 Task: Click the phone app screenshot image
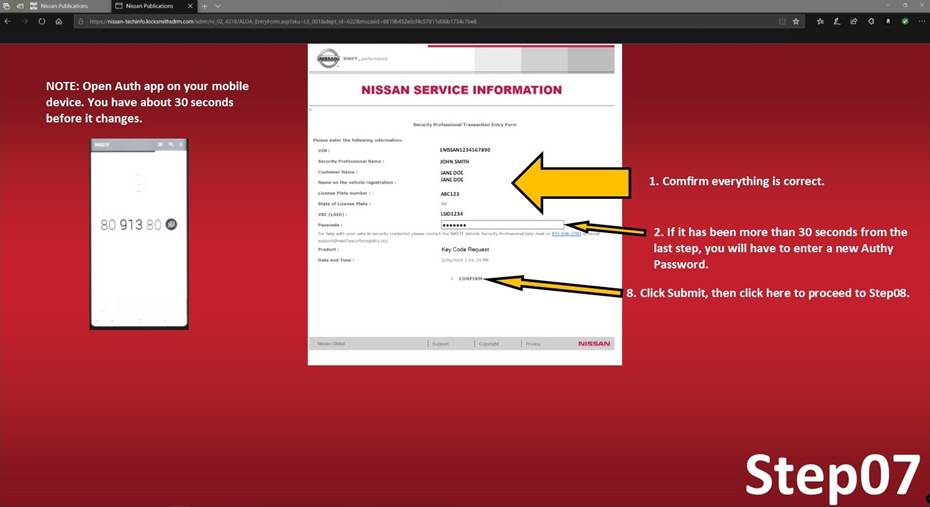[139, 233]
